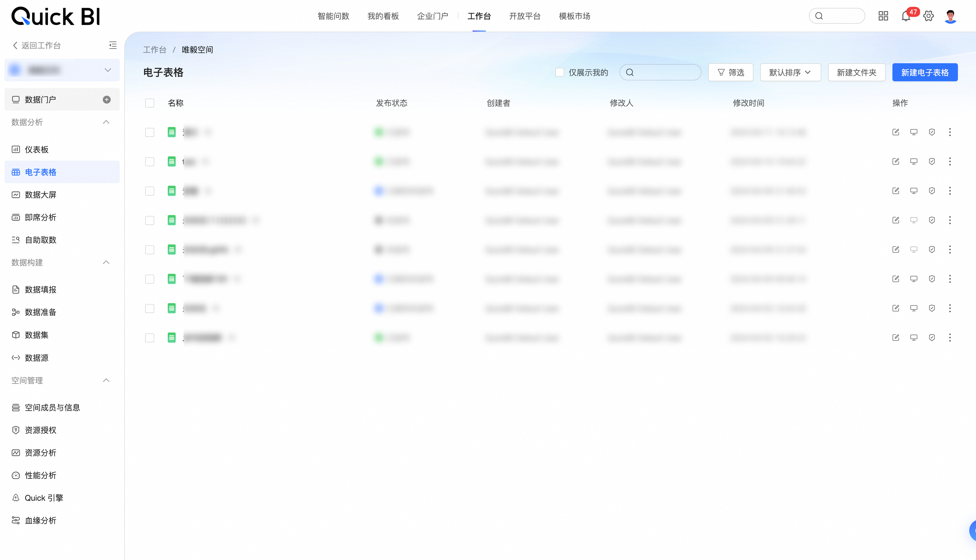Image resolution: width=976 pixels, height=560 pixels.
Task: Click the preview monitor icon in the third row
Action: [x=914, y=191]
